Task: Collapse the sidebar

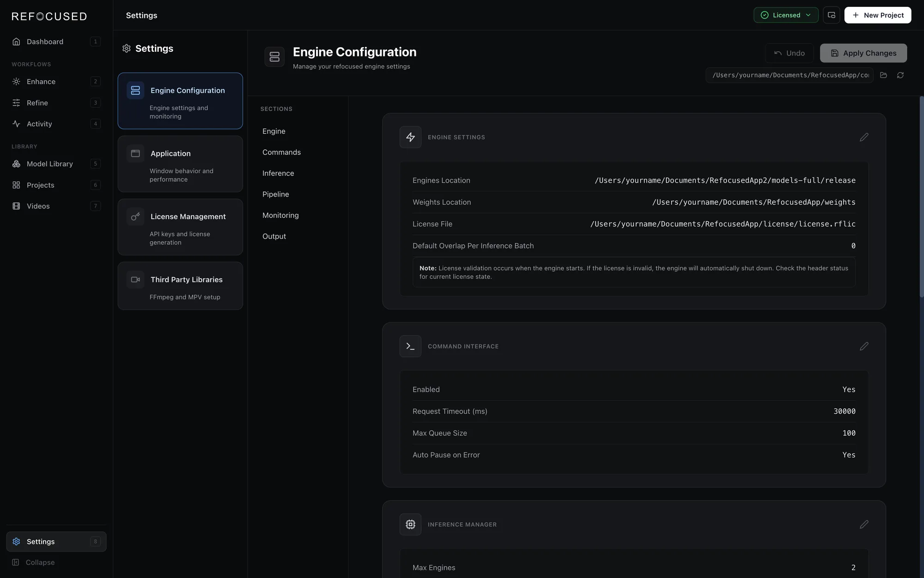Action: tap(56, 562)
